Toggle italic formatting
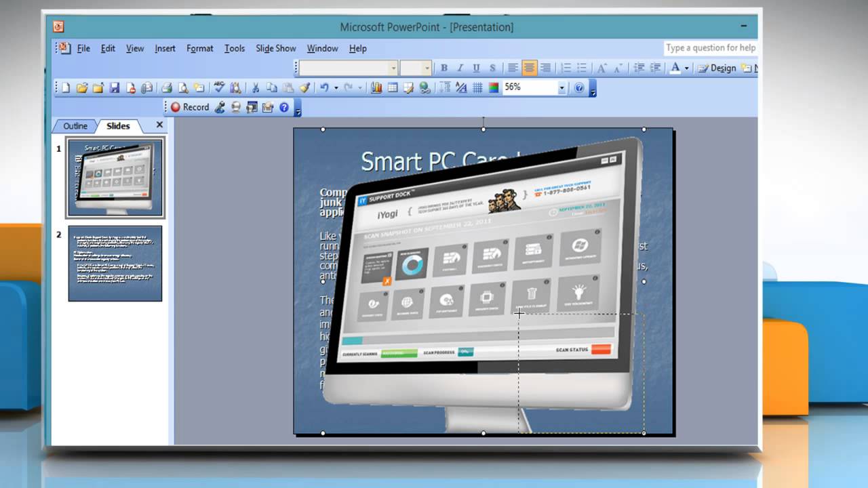The width and height of the screenshot is (868, 488). (x=460, y=68)
